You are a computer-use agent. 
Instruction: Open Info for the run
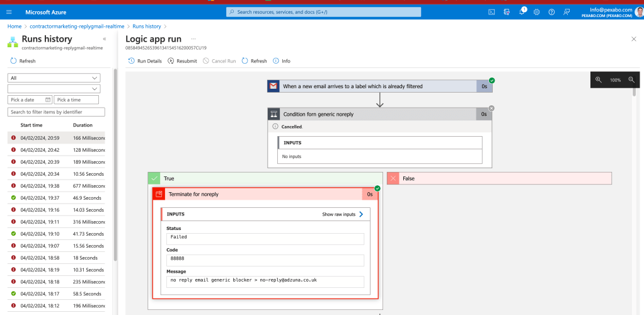pos(282,60)
